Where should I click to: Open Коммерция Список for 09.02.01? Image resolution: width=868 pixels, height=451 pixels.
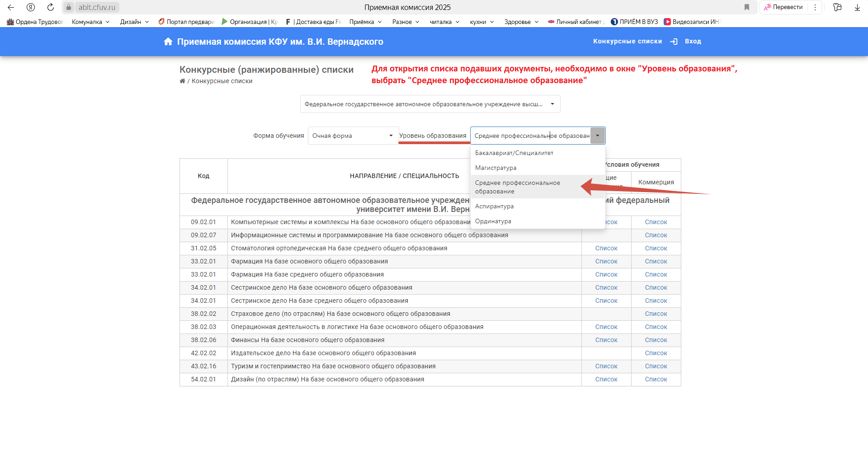click(656, 222)
